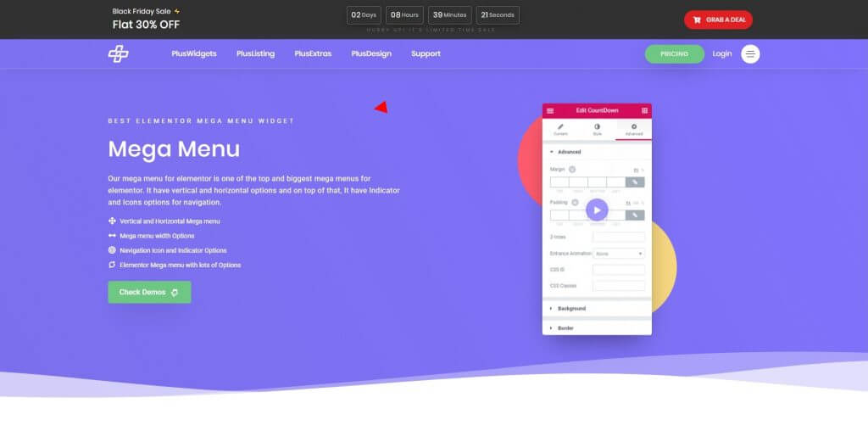The image size is (868, 442).
Task: Click the globe icon beside Navigation Icon option
Action: tap(112, 250)
